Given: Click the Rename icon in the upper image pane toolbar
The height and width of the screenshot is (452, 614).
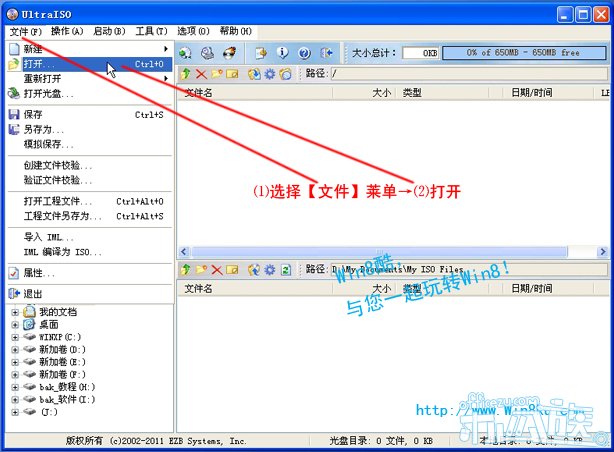Looking at the screenshot, I should [x=232, y=73].
